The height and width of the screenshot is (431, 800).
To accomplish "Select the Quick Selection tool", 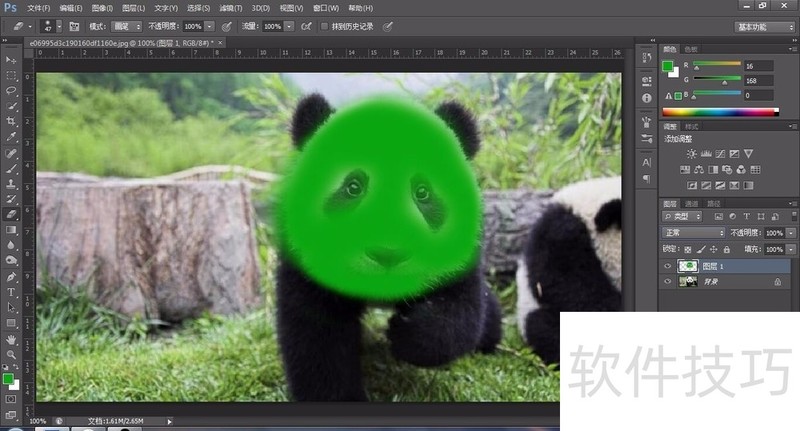I will point(11,106).
